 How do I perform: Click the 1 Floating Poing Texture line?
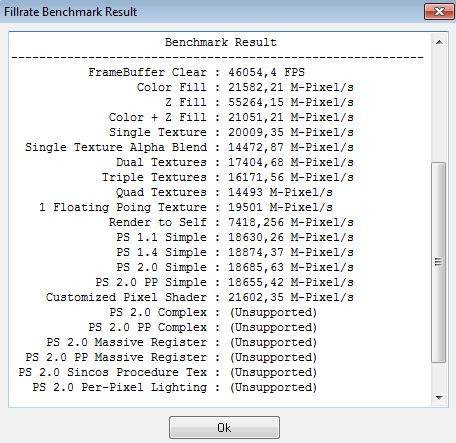point(186,207)
